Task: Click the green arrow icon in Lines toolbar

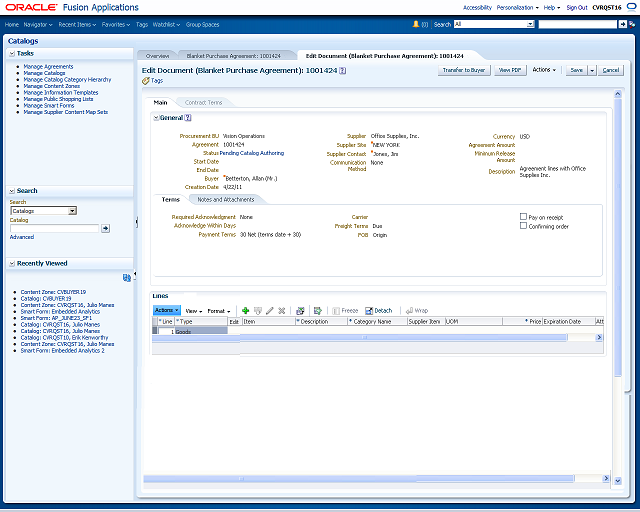Action: point(318,311)
